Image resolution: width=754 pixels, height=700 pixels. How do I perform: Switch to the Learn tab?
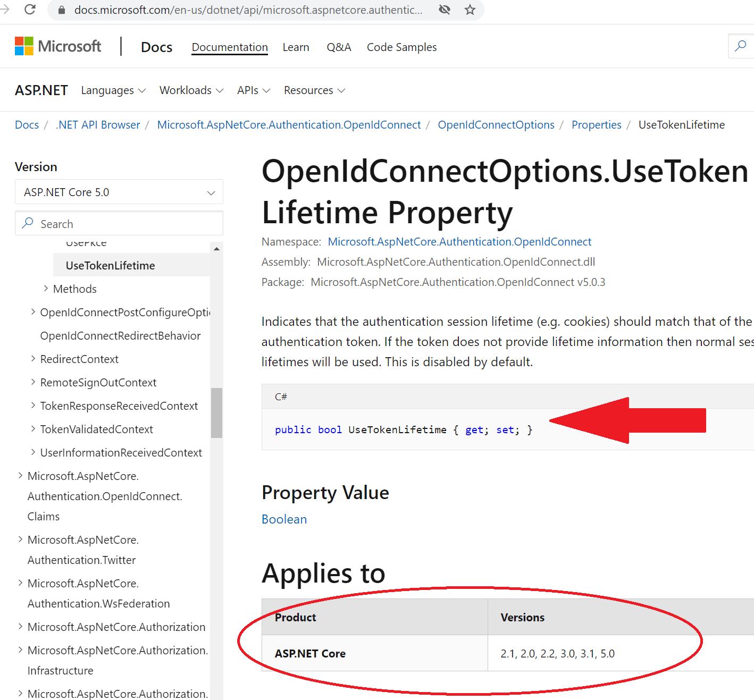[296, 47]
